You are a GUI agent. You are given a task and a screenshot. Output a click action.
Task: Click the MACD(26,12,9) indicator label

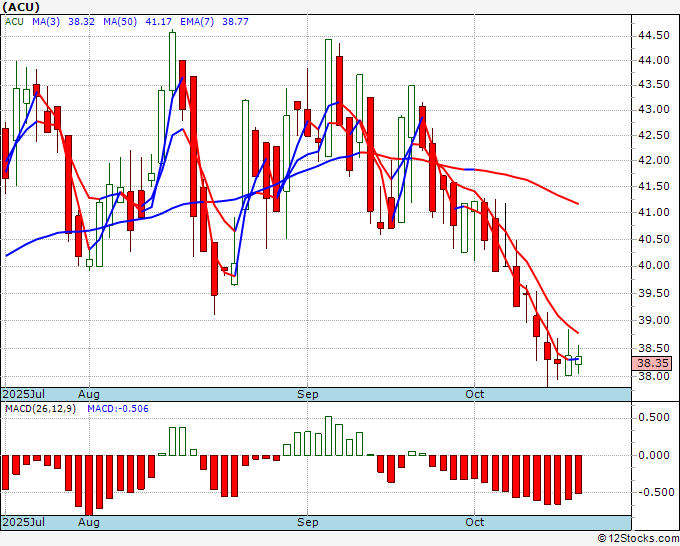[40, 409]
